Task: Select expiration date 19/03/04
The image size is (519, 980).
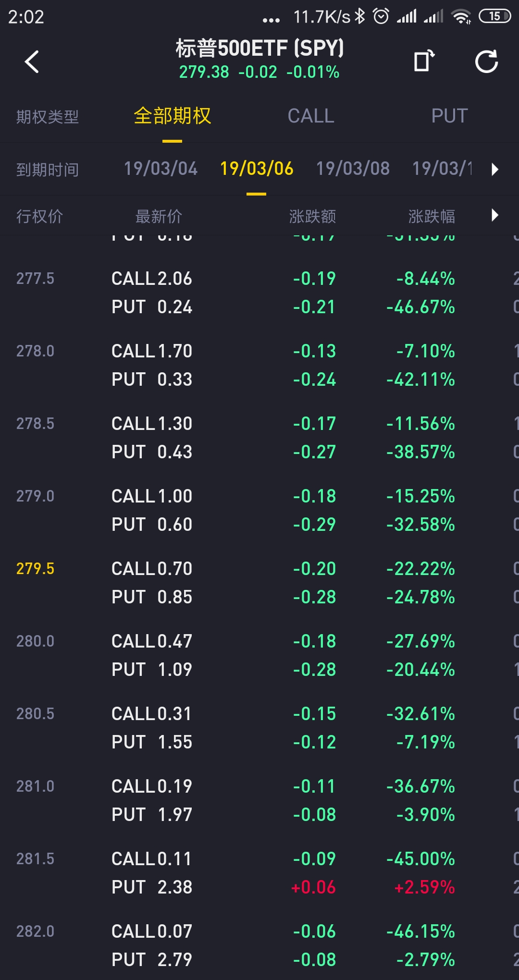Action: click(x=161, y=169)
